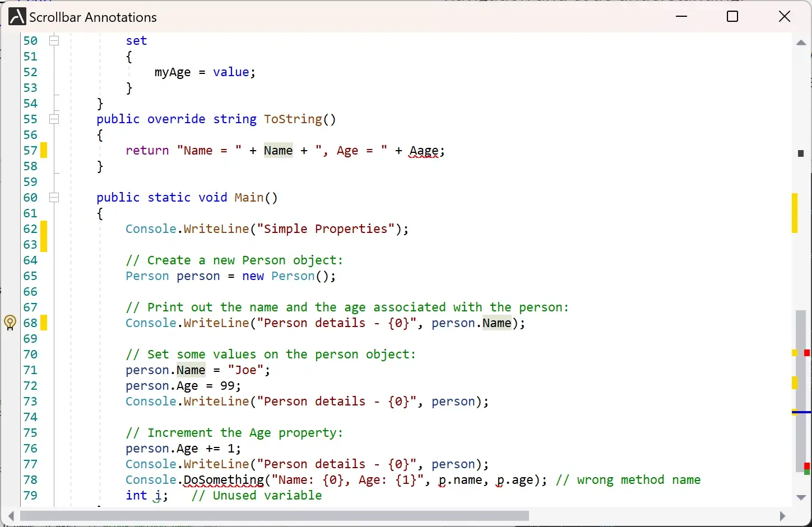812x527 pixels.
Task: Click the Actipro logo in the title bar
Action: pos(16,16)
